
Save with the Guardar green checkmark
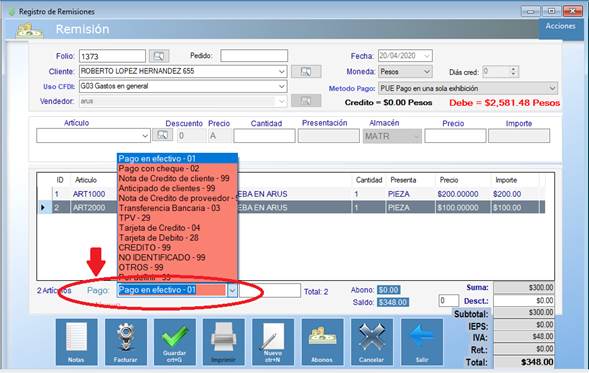pyautogui.click(x=175, y=342)
